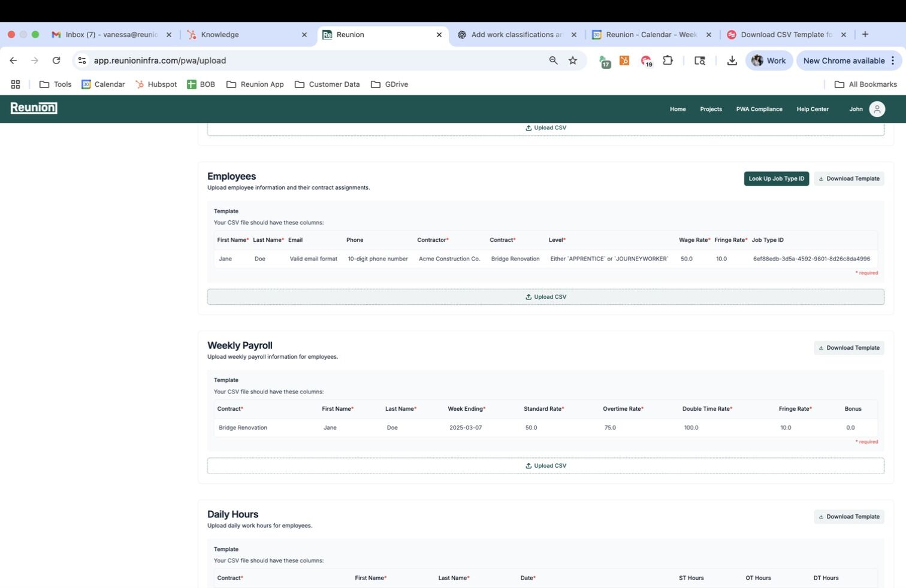Click the Chrome downloads icon
Screen dimensions: 906x588
732,60
